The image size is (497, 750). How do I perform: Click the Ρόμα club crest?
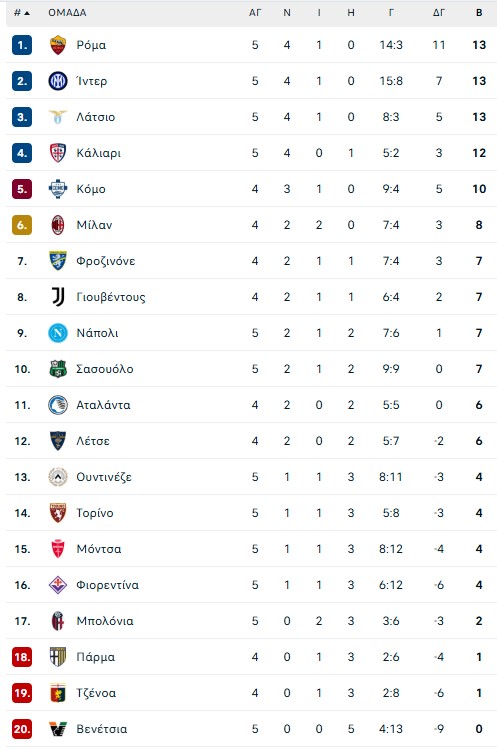point(58,45)
